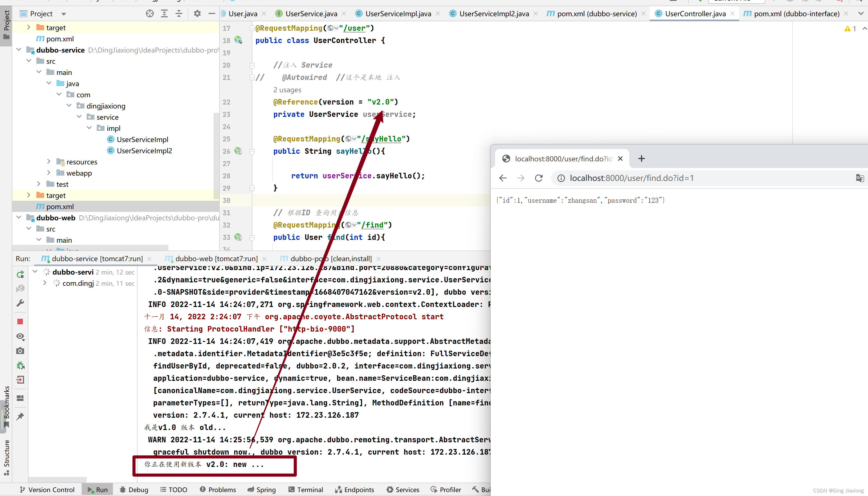The image size is (868, 496).
Task: Hide the Project panel with minus icon
Action: 212,14
